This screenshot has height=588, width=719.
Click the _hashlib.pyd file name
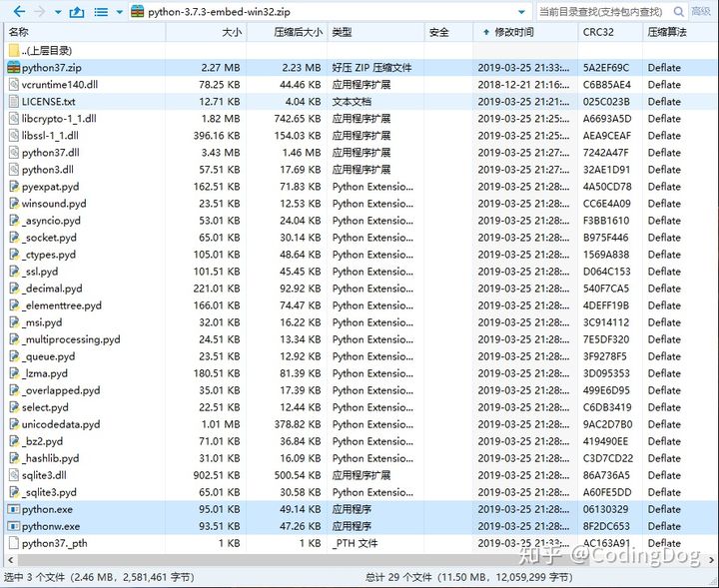click(x=51, y=458)
